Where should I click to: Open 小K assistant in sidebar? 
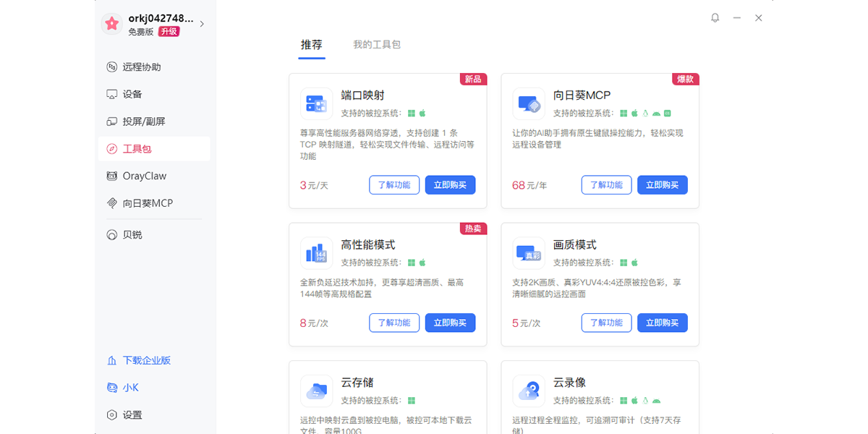tap(154, 388)
